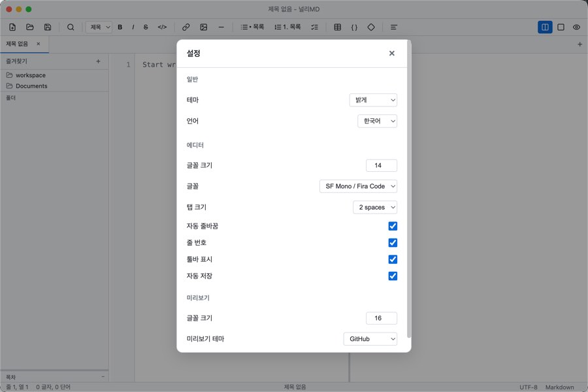Add a favorite with plus in 즐겨찾기
Viewport: 588px width, 392px height.
point(98,61)
